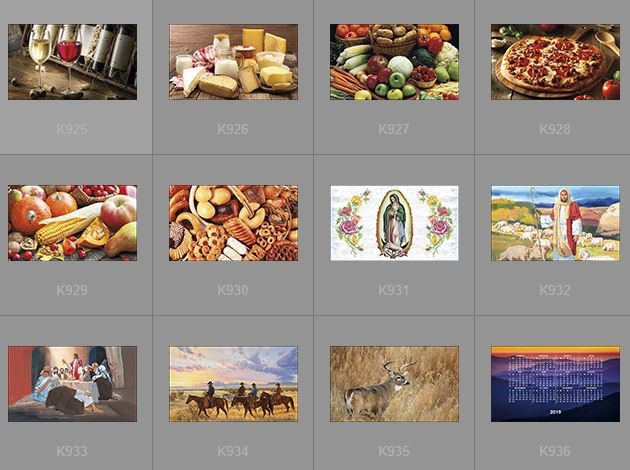The height and width of the screenshot is (470, 630).
Task: Click the K935 caption under deer image
Action: coord(394,451)
